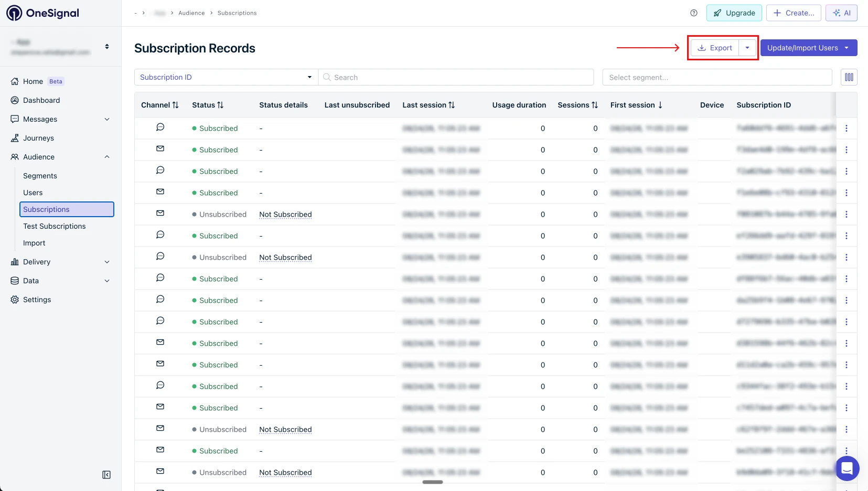Image resolution: width=868 pixels, height=491 pixels.
Task: Click the Beta badge next to Home
Action: [x=56, y=81]
